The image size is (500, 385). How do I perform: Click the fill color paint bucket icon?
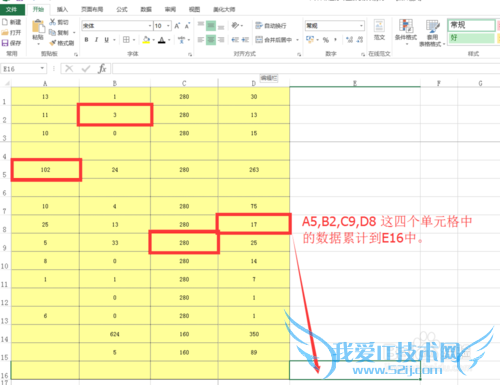[x=146, y=40]
